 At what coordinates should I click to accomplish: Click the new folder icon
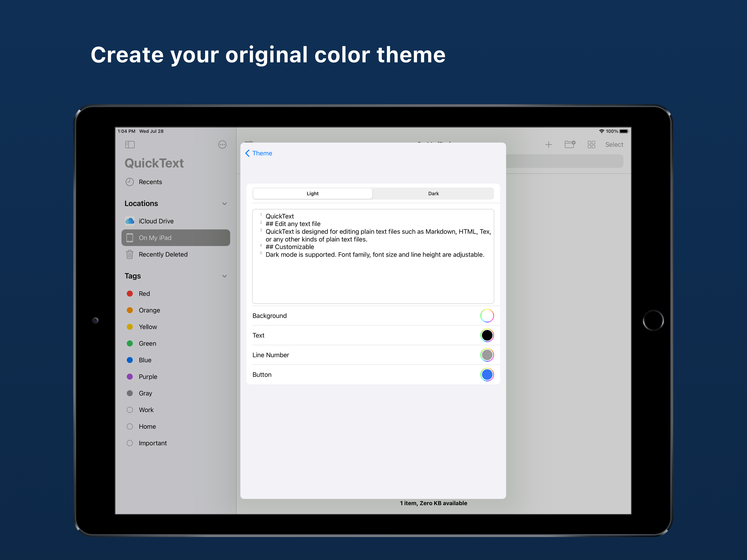(570, 145)
